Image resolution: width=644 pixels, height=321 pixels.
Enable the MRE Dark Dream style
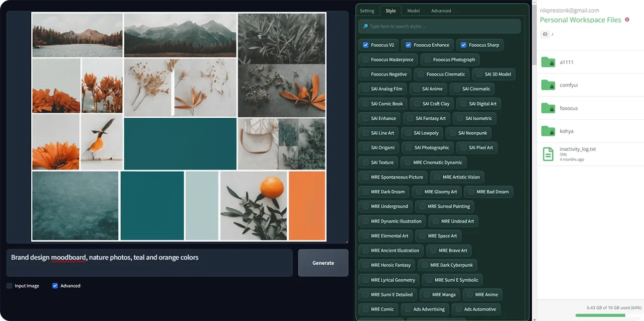point(384,191)
